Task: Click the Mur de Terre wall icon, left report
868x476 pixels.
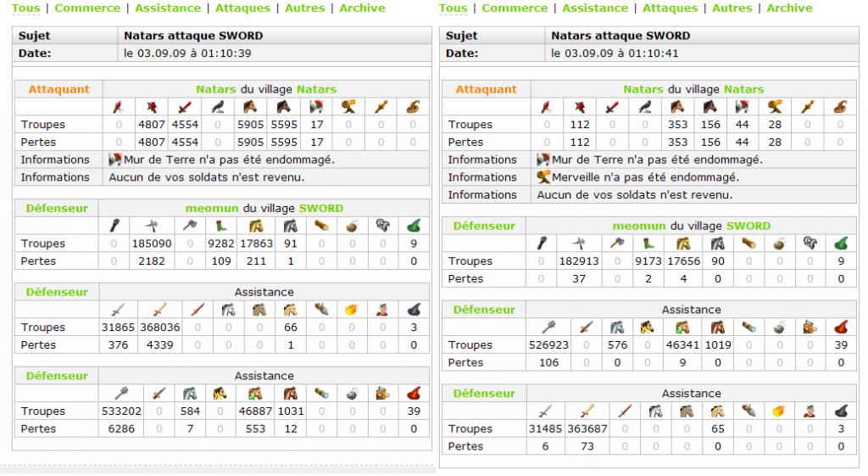Action: [115, 160]
